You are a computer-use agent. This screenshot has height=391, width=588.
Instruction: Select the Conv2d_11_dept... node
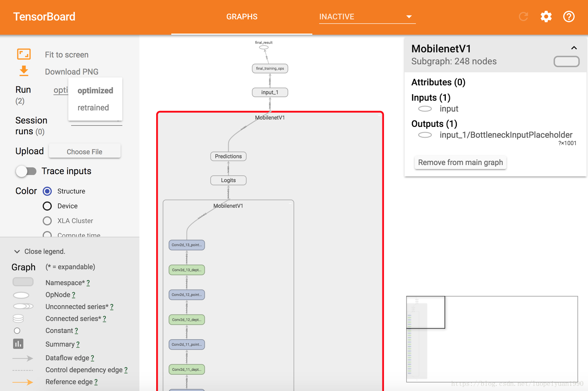coord(187,370)
